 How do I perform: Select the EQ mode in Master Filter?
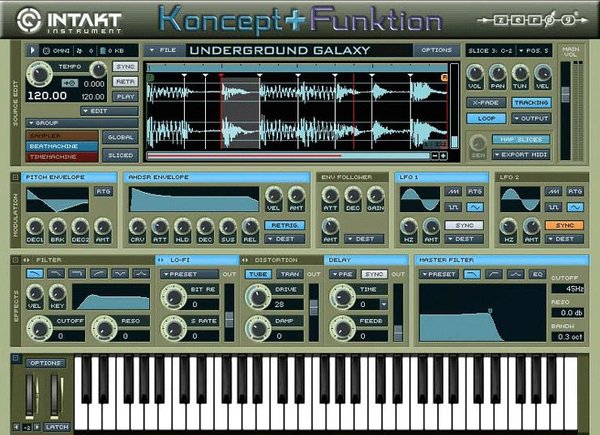point(535,273)
